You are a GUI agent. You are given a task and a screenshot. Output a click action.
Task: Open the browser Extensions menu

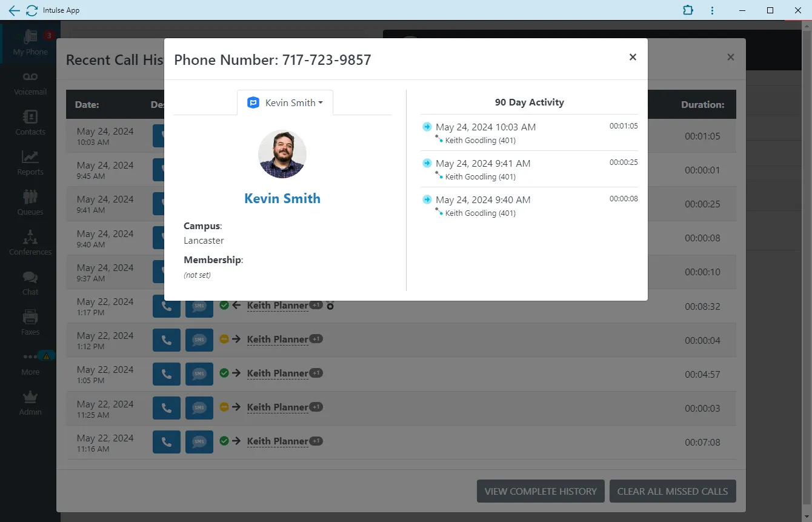tap(688, 10)
